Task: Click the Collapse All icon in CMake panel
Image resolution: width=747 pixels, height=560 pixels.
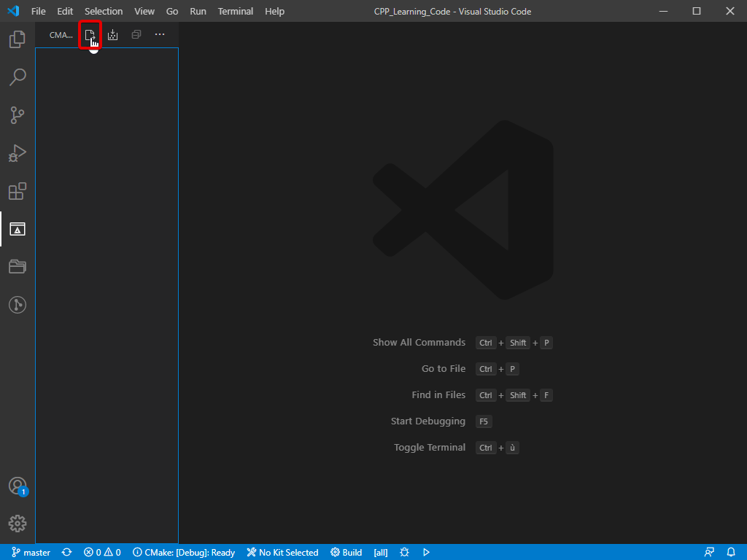Action: (136, 34)
